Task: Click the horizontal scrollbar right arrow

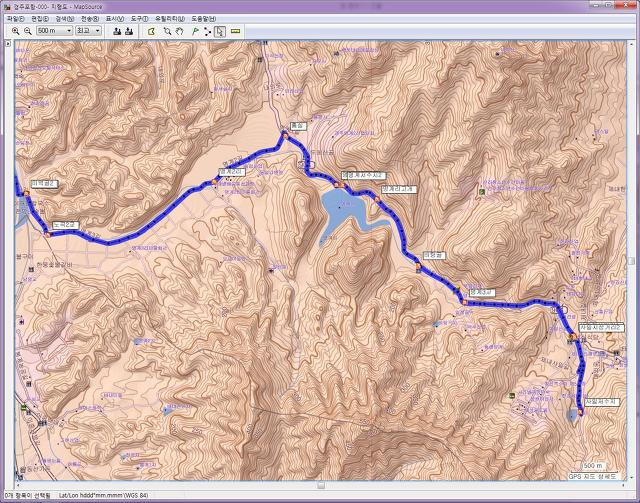Action: 623,485
